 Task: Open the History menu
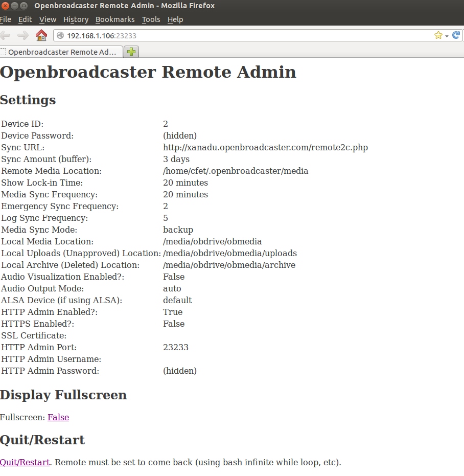click(76, 19)
